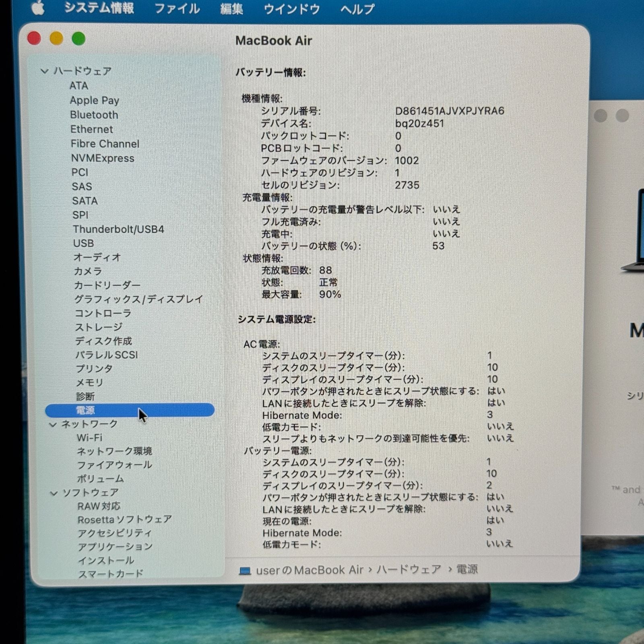Click the firmware version value 1002
Viewport: 644px width, 644px height.
pyautogui.click(x=407, y=161)
